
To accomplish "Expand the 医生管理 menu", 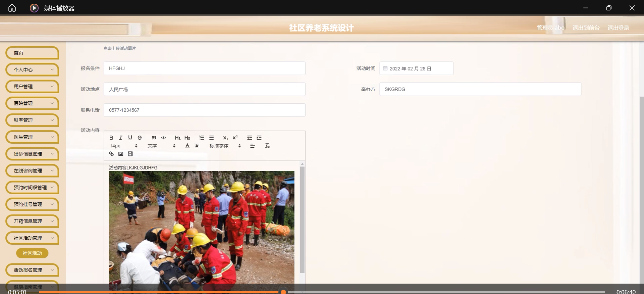I will [x=32, y=137].
